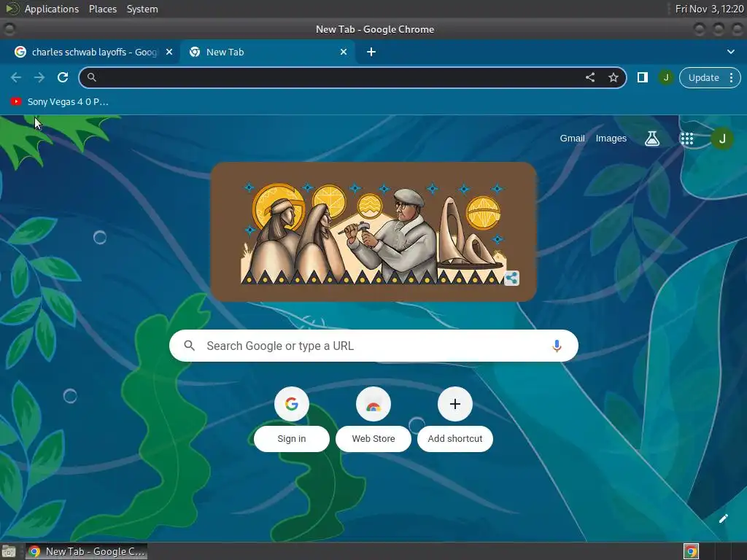Open Gmail link
Screen dimensions: 747x560
[572, 138]
